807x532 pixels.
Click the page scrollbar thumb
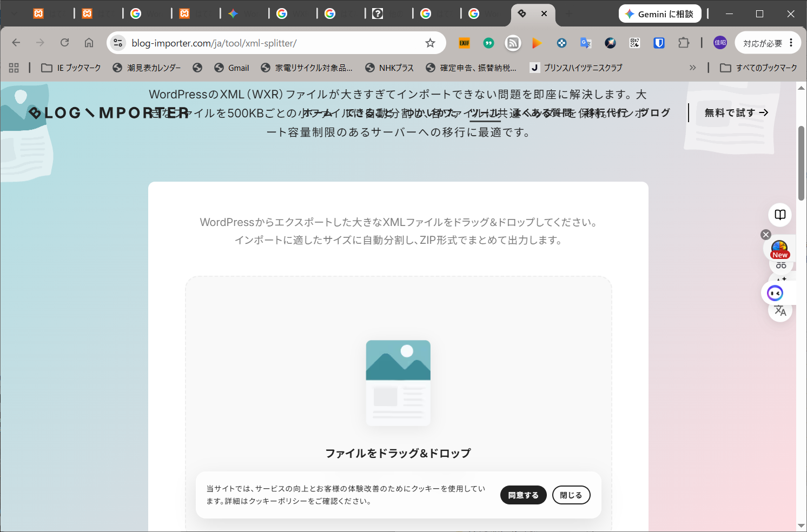click(802, 163)
